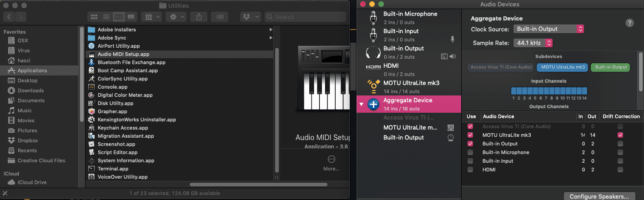The width and height of the screenshot is (644, 200).
Task: Open Applications in the Finder sidebar
Action: 39,70
